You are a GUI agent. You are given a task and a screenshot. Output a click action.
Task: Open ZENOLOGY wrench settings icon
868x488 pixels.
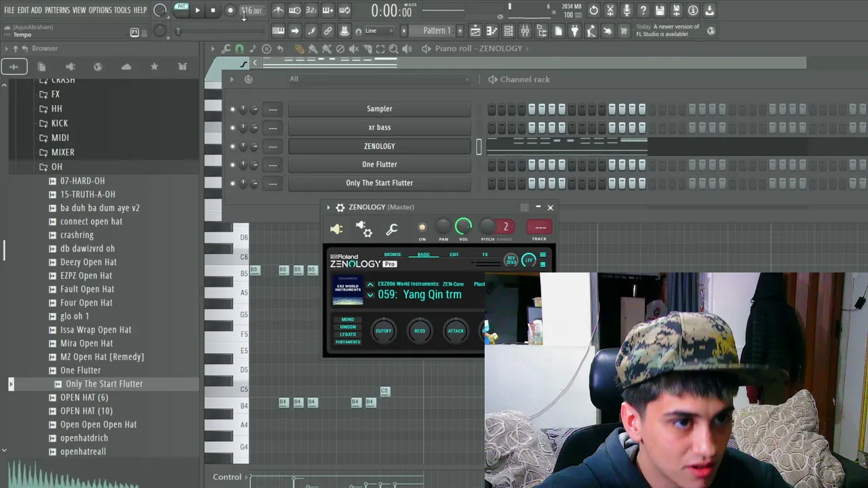[x=391, y=229]
